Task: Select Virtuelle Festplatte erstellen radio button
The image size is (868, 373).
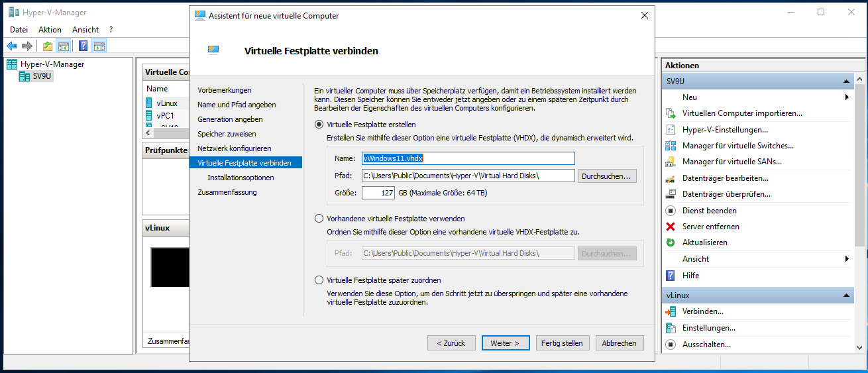Action: (319, 125)
